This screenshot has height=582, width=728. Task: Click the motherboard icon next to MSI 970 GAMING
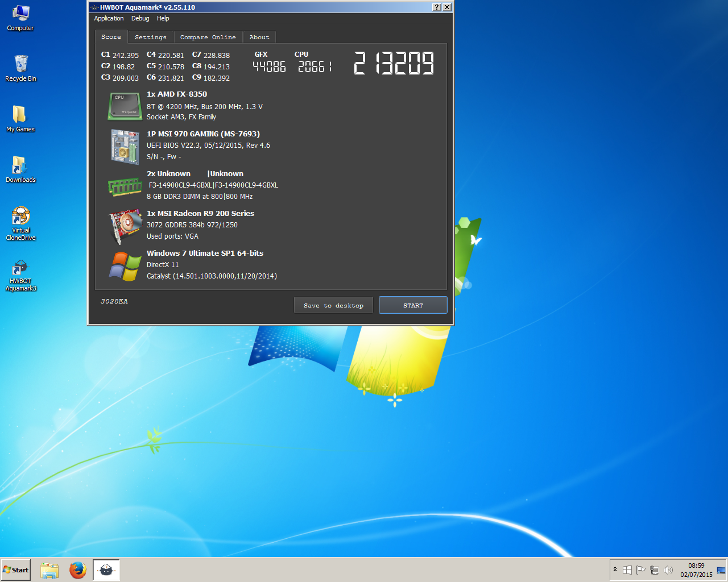(125, 147)
